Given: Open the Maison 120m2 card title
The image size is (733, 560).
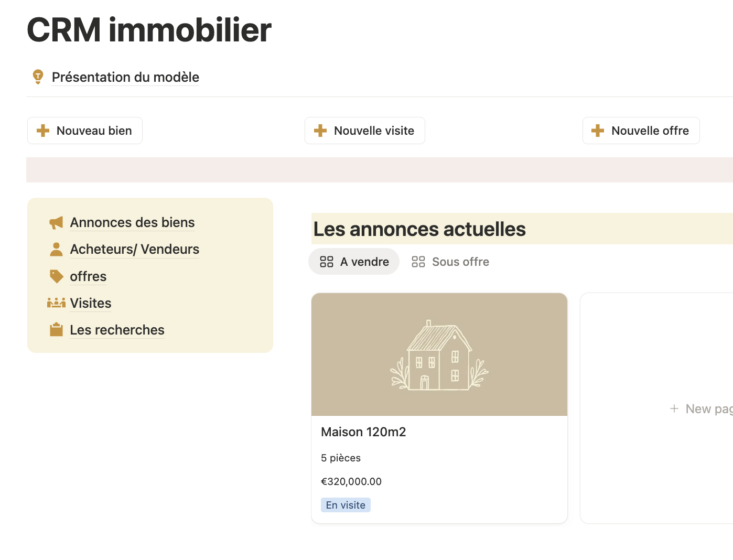Looking at the screenshot, I should tap(363, 432).
